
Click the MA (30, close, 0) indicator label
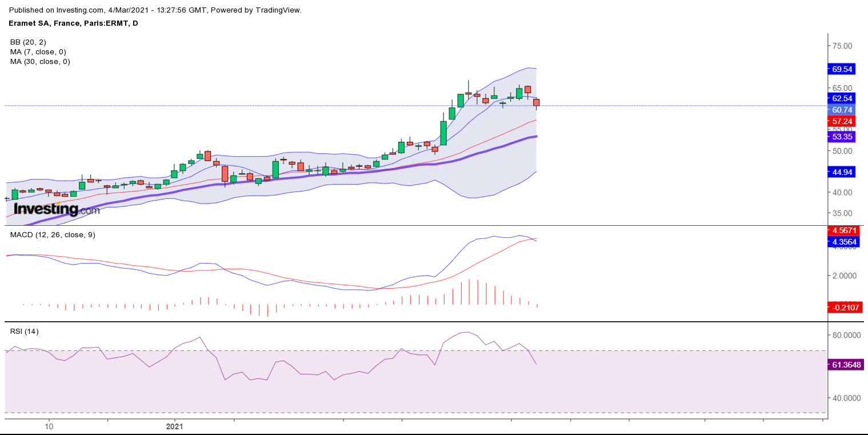[40, 61]
